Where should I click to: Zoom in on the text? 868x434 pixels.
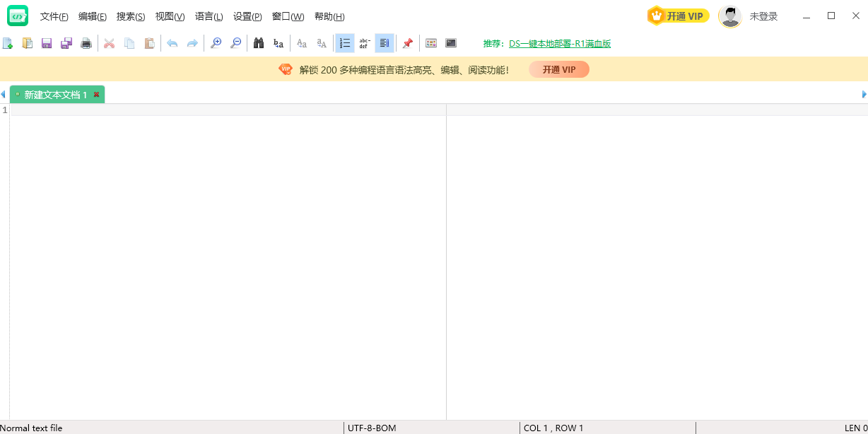tap(216, 42)
